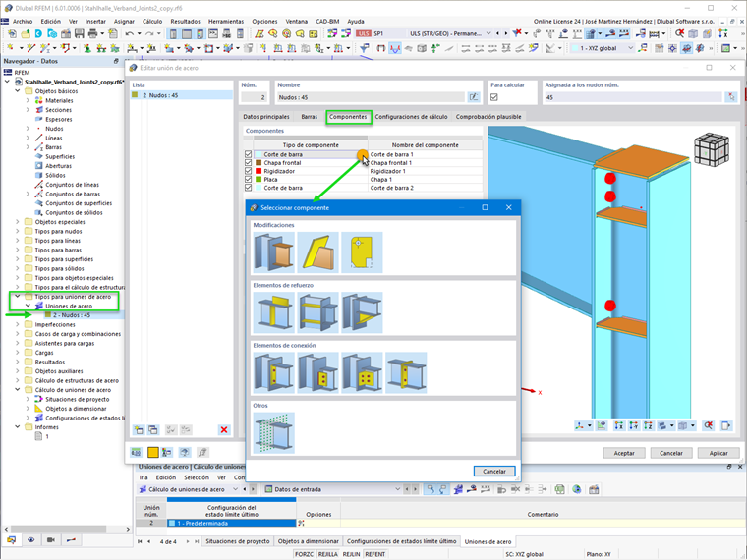Select the haunch reinforcement icon
This screenshot has width=747, height=560.
point(362,312)
